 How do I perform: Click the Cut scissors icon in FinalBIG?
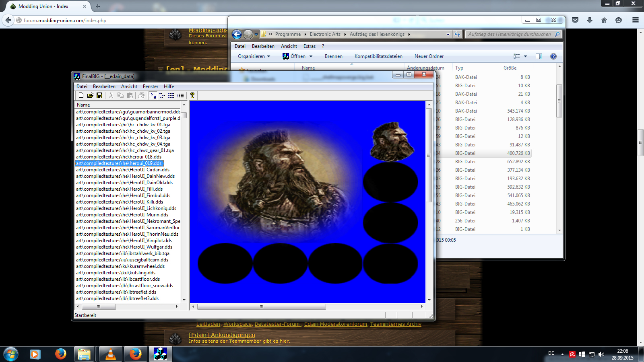[x=111, y=95]
